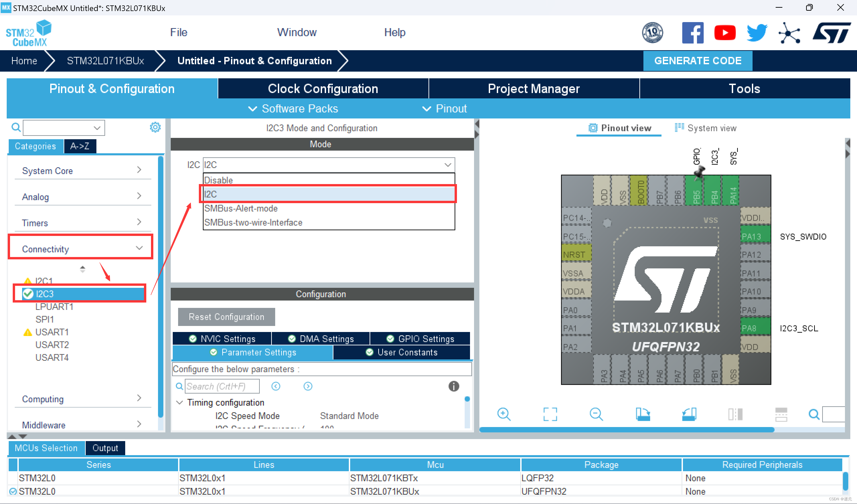Rotate the chip counterclockwise
This screenshot has width=857, height=504.
click(689, 414)
